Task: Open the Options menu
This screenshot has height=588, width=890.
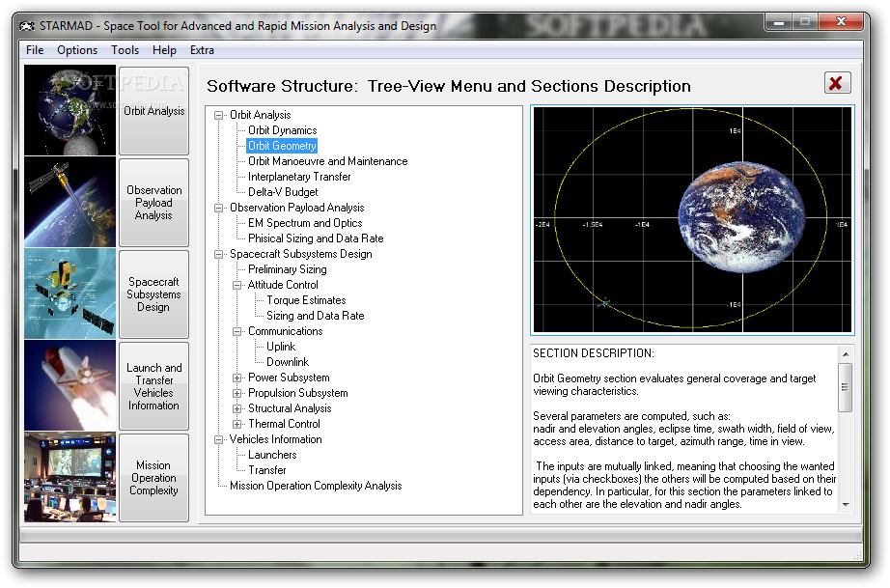Action: [x=77, y=50]
